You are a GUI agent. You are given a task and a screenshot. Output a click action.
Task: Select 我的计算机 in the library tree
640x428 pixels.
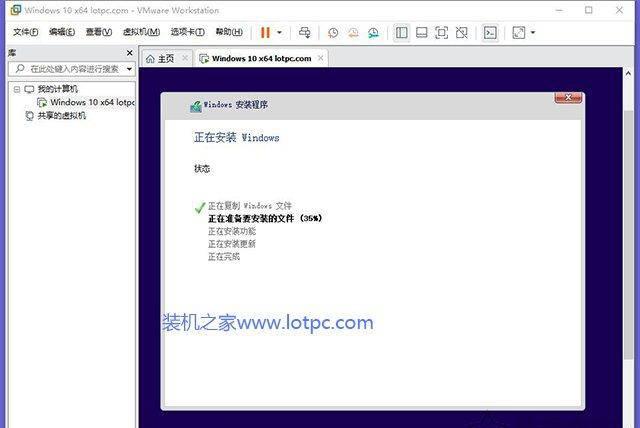pyautogui.click(x=58, y=89)
